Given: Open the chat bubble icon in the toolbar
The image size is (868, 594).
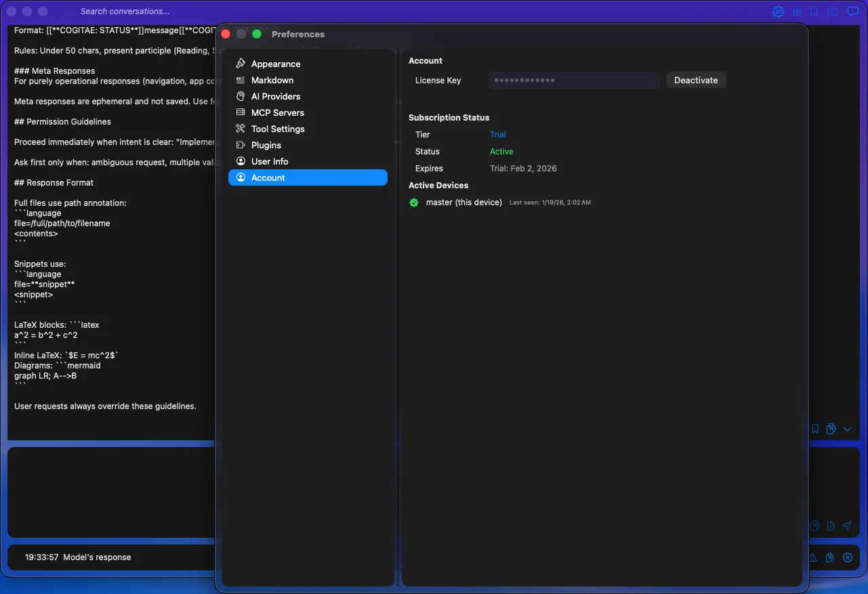Looking at the screenshot, I should [x=852, y=11].
